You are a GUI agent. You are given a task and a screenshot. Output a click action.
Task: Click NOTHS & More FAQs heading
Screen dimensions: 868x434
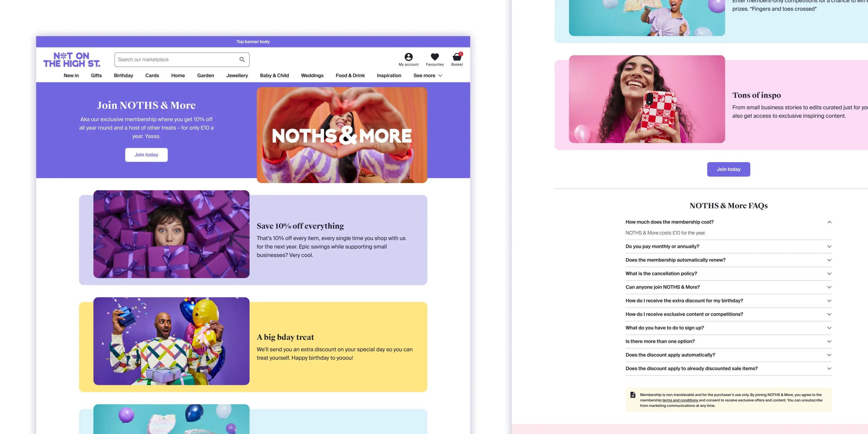click(x=729, y=206)
